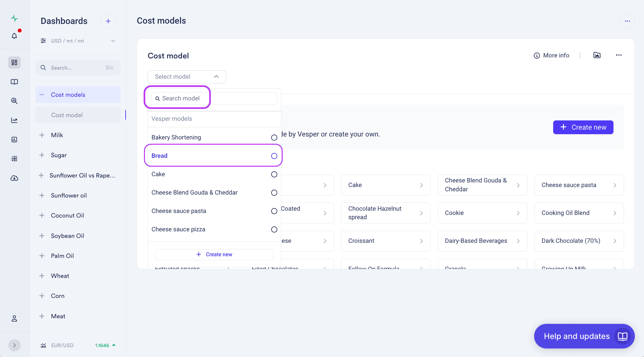Open the Sunflower oil dashboard
This screenshot has height=357, width=644.
(69, 195)
